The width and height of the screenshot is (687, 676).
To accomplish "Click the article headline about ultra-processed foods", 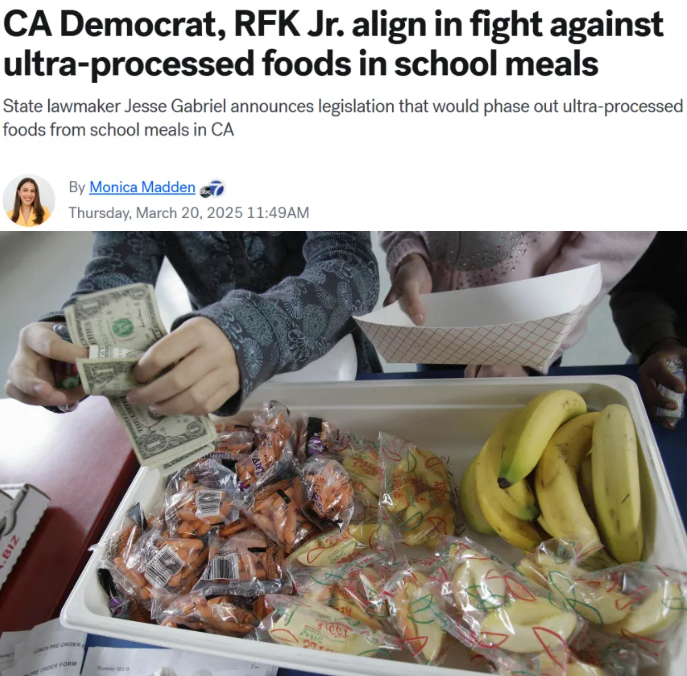I will 333,44.
